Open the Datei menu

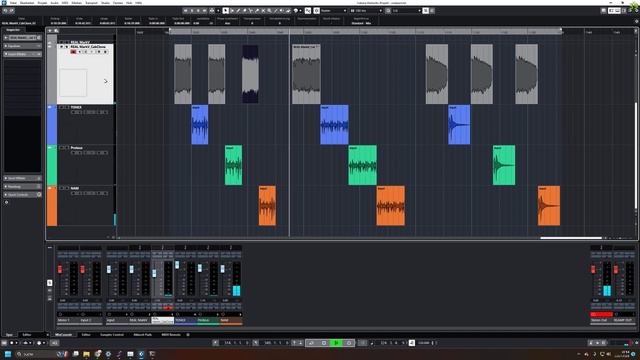click(x=13, y=2)
